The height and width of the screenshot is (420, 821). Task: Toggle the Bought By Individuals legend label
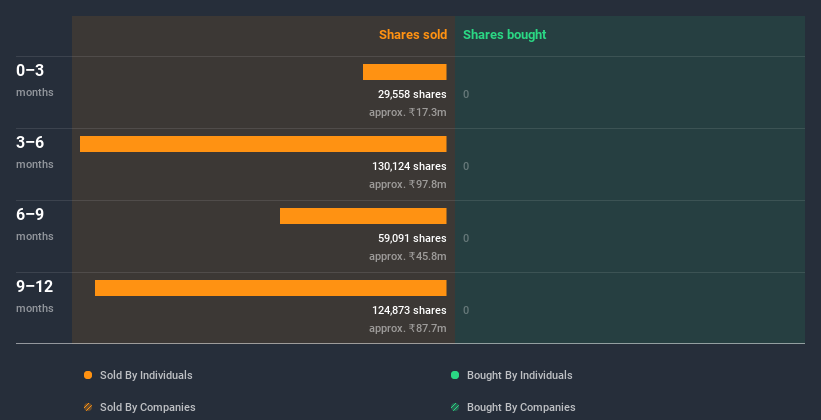pos(519,375)
